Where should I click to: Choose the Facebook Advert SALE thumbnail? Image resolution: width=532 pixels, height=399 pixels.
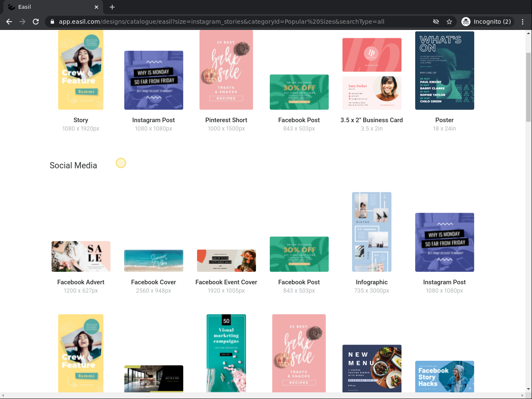81,256
